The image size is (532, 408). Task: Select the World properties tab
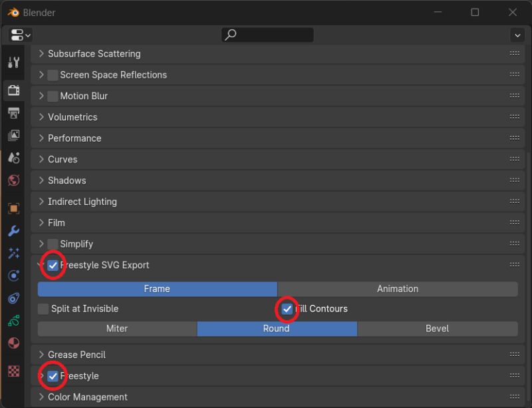point(13,180)
